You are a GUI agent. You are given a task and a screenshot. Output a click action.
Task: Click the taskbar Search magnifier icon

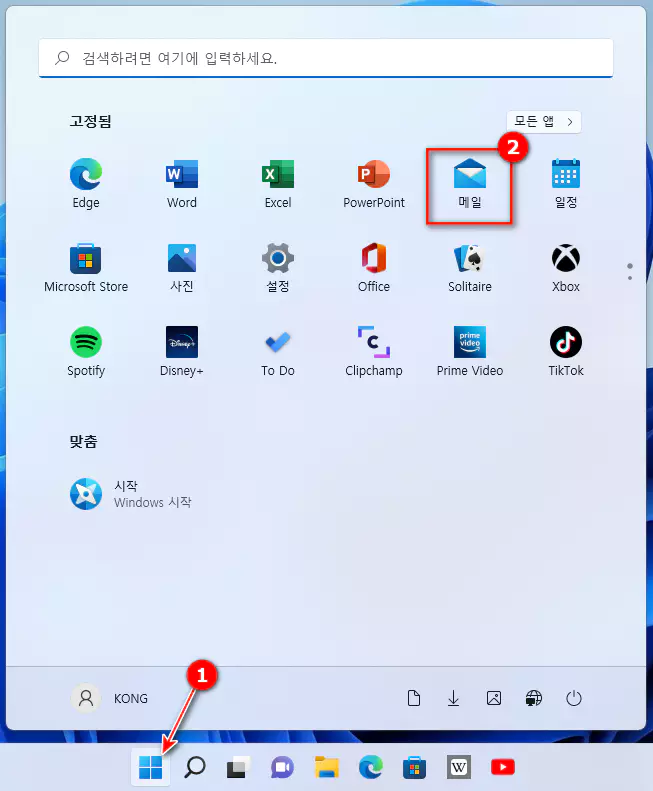coord(194,767)
